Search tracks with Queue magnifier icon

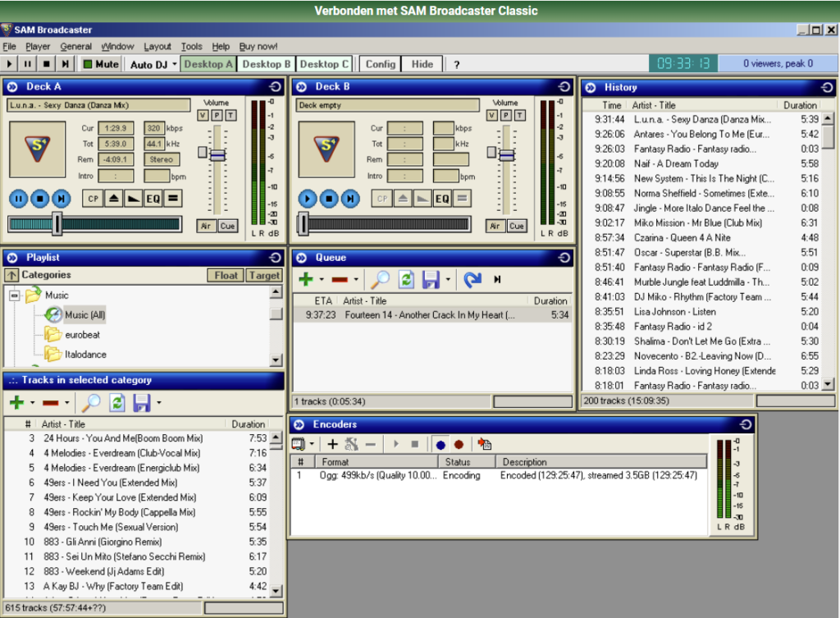coord(381,279)
